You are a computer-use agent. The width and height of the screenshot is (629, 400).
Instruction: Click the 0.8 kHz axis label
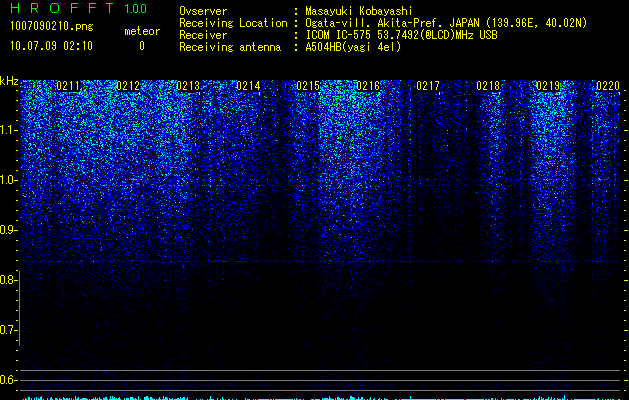[x=8, y=280]
